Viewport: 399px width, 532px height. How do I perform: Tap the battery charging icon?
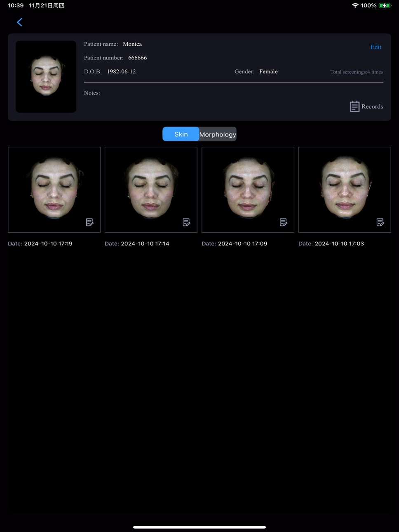point(385,5)
